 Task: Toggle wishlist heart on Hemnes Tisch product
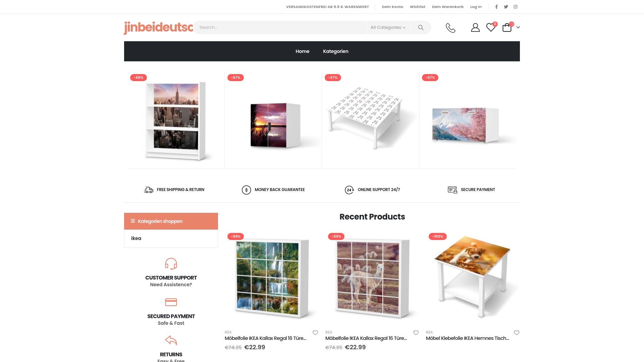click(x=517, y=333)
